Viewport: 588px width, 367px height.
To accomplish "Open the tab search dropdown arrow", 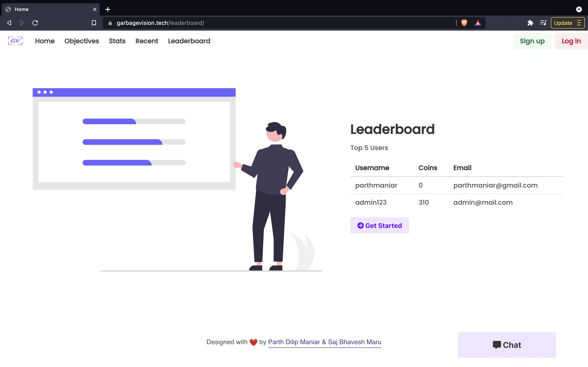I will click(x=579, y=9).
